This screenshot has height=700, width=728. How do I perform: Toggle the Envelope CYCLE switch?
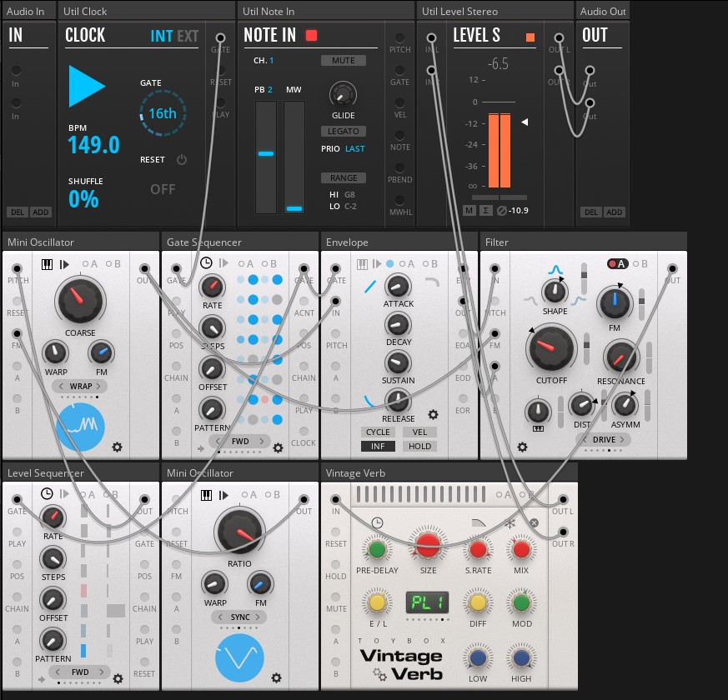(x=378, y=432)
